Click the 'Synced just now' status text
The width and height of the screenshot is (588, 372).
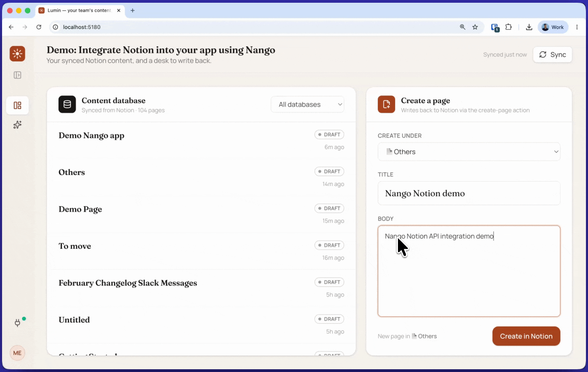point(505,55)
